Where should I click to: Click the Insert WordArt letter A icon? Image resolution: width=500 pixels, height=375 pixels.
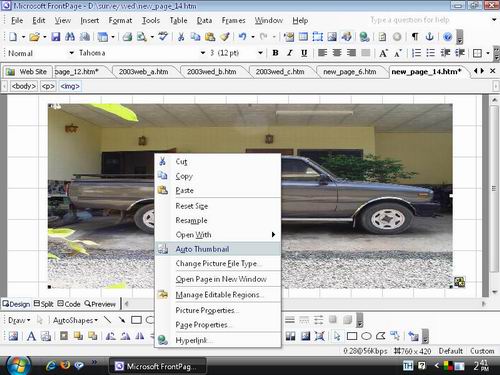tap(31, 336)
